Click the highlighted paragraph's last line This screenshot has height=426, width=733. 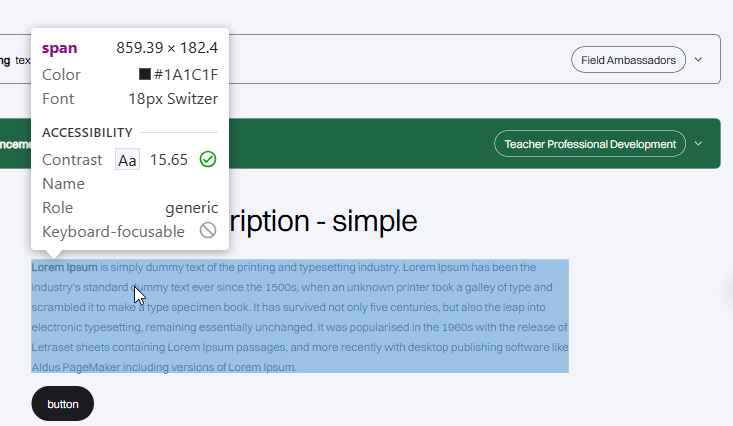[x=164, y=367]
